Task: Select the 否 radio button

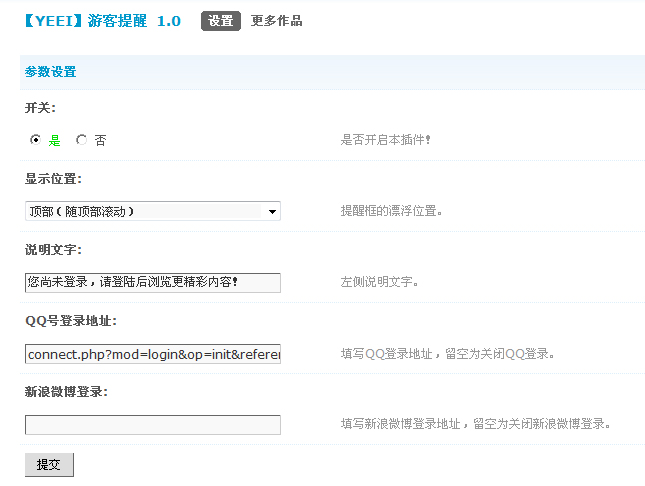Action: (x=81, y=141)
